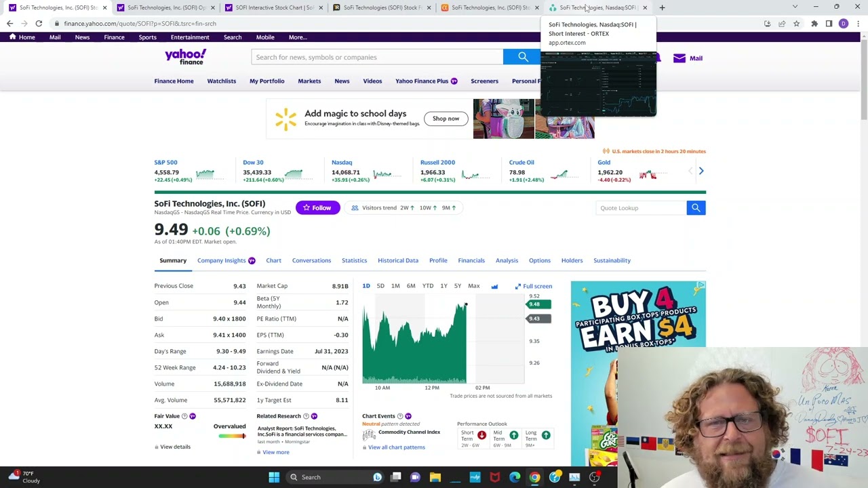This screenshot has width=868, height=488.
Task: Open Microsoft Edge from the taskbar
Action: 515,477
